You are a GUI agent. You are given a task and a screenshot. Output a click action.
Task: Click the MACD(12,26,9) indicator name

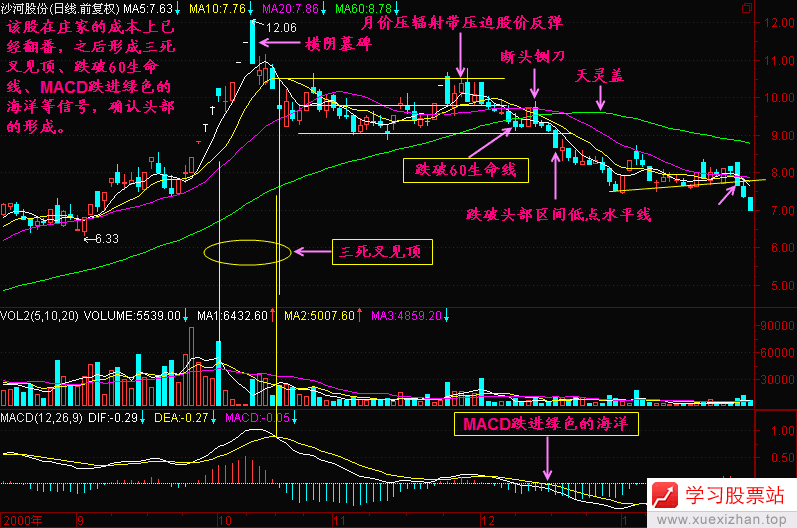point(41,418)
